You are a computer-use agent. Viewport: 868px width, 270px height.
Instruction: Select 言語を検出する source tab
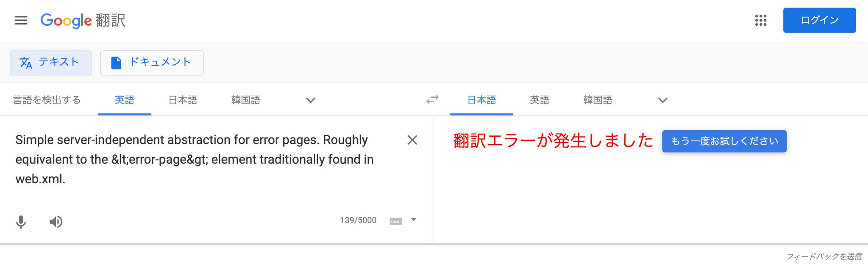47,100
